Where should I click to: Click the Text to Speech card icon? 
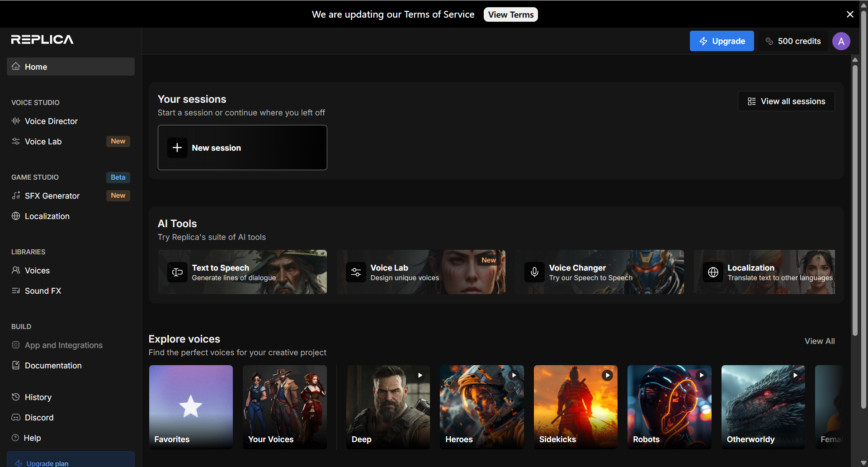tap(177, 272)
